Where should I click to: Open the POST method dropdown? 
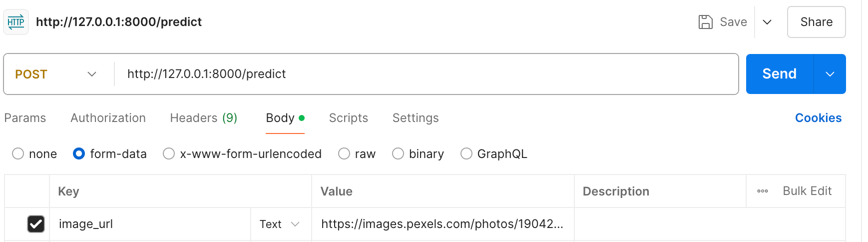(56, 74)
